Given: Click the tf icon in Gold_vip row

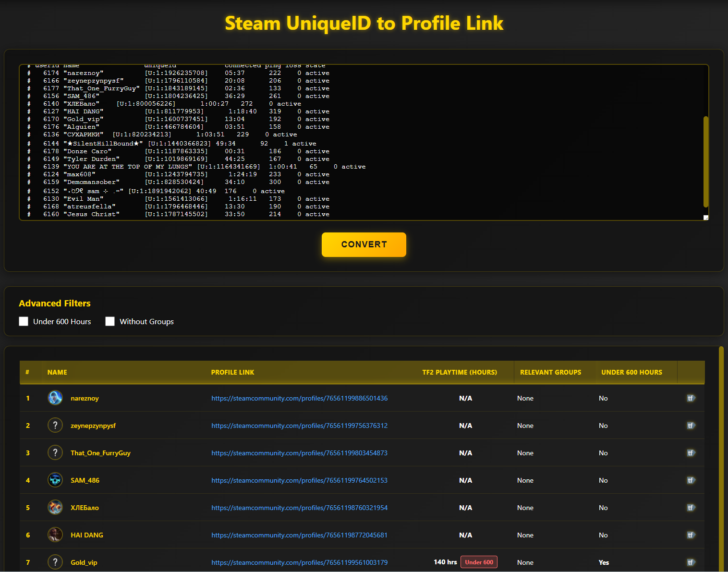Looking at the screenshot, I should (691, 562).
